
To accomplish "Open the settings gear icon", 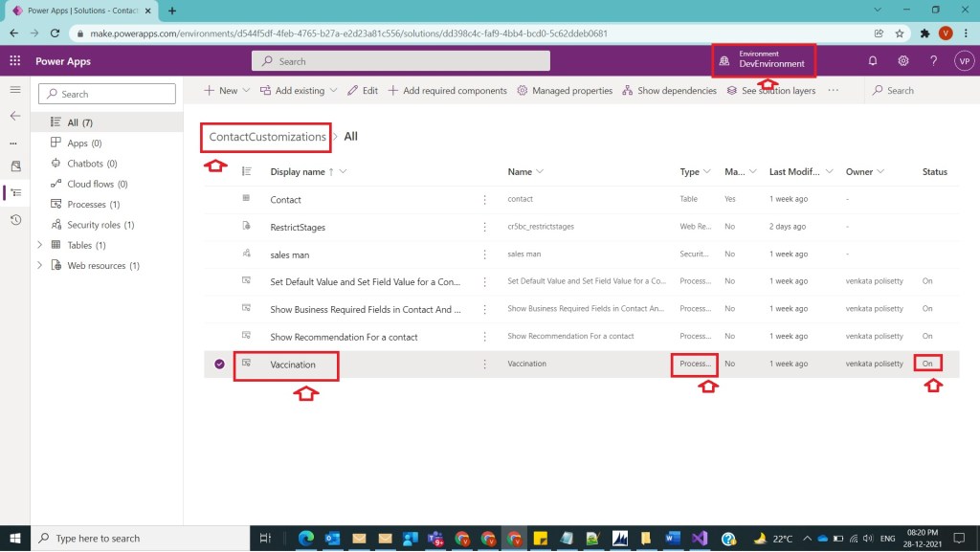I will (x=902, y=60).
